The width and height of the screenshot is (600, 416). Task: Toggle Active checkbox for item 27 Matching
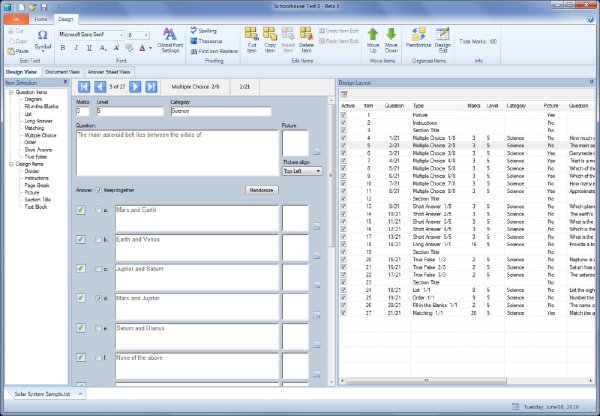click(343, 313)
